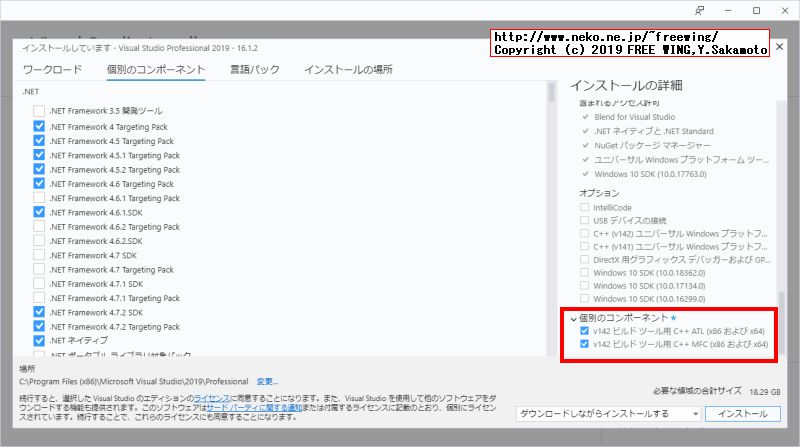The height and width of the screenshot is (447, 800).
Task: Uncheck .NET ネイティブ component
Action: click(39, 340)
